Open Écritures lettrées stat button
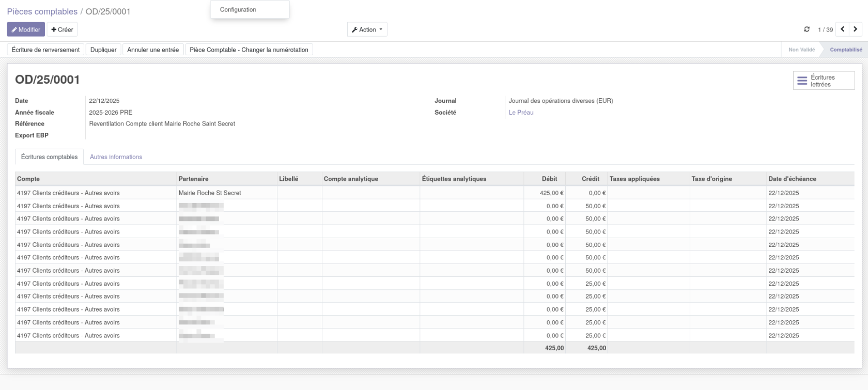This screenshot has width=868, height=390. [824, 81]
